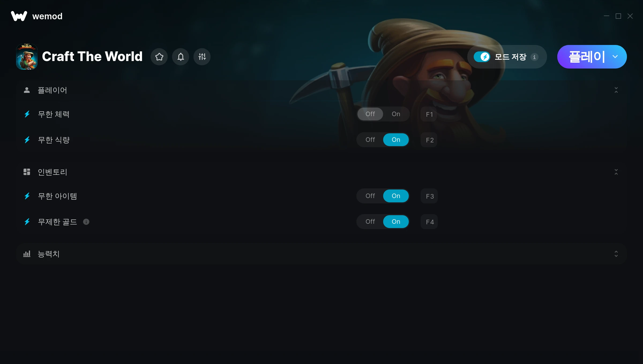Change the F1 hotkey for 무한 체력
The width and height of the screenshot is (643, 364).
pos(429,114)
